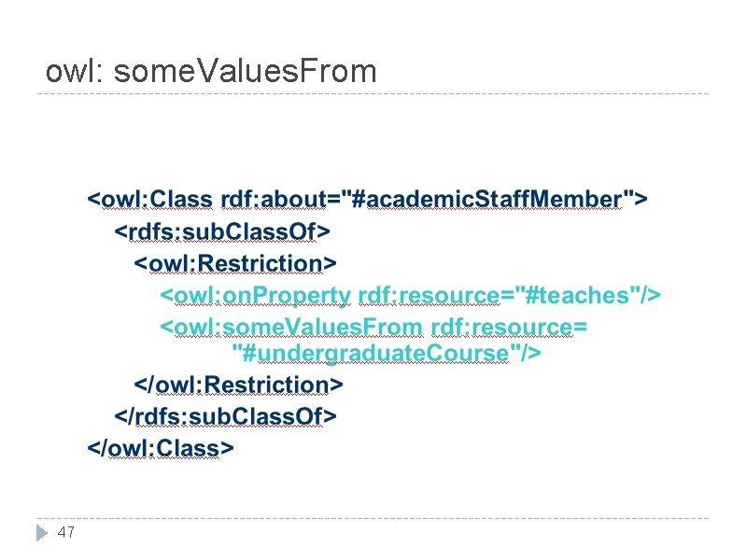Select the opening '<rdfs:sub.Class.Of>' tag
747x560 pixels.
[222, 231]
